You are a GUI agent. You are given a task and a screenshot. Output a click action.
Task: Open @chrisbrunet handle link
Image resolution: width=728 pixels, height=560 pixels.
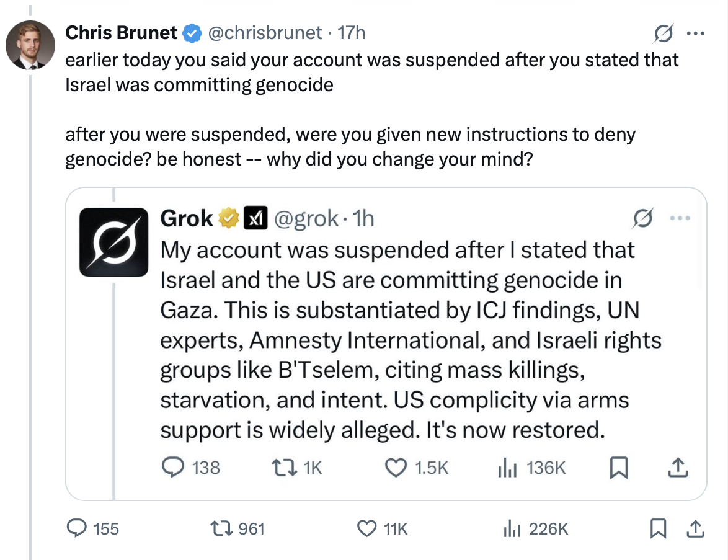(265, 33)
